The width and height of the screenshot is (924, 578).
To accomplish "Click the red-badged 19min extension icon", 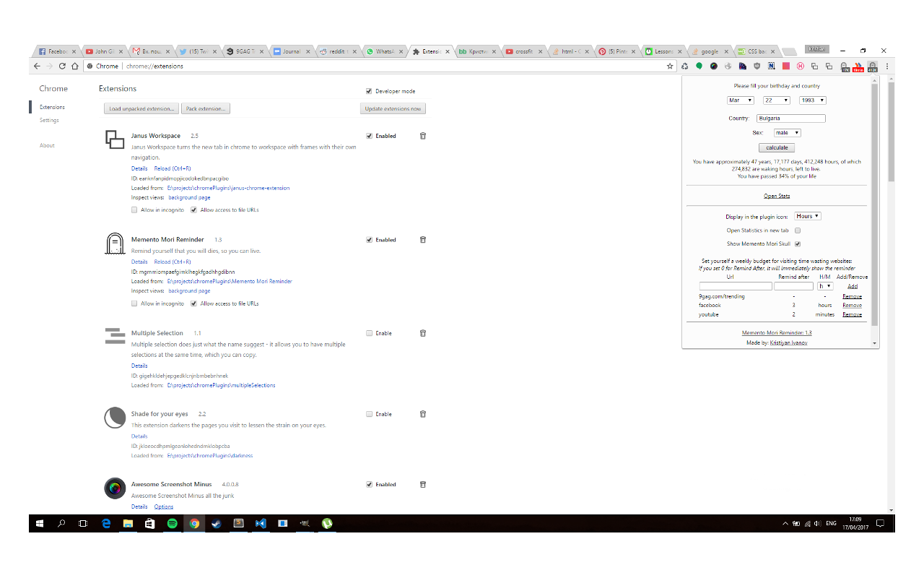I will click(x=858, y=66).
